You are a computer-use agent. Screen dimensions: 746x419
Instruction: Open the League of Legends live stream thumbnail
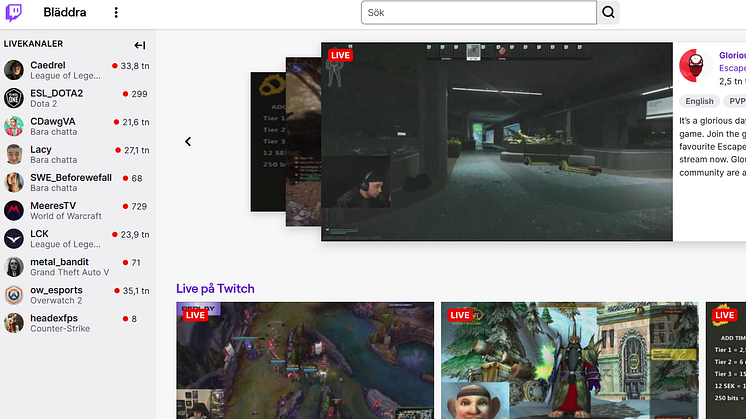305,361
